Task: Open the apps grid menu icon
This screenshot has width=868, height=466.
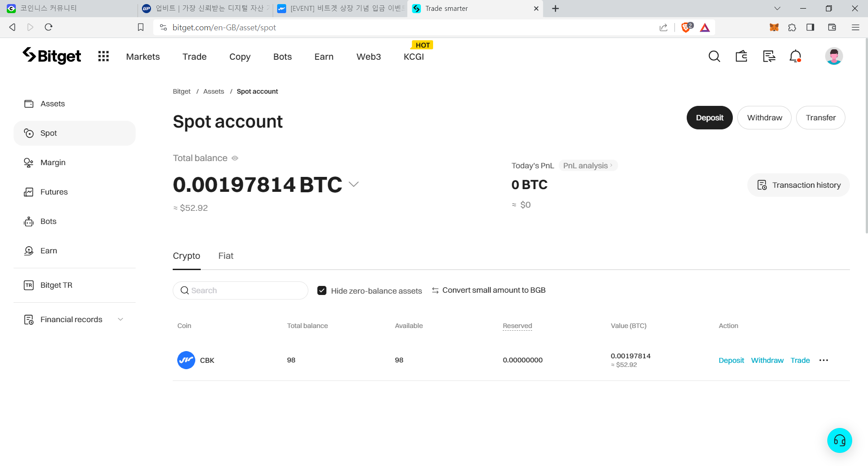Action: coord(104,57)
